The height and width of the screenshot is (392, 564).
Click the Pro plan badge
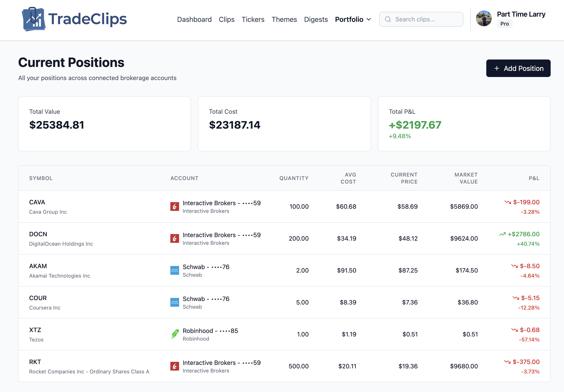tap(504, 24)
